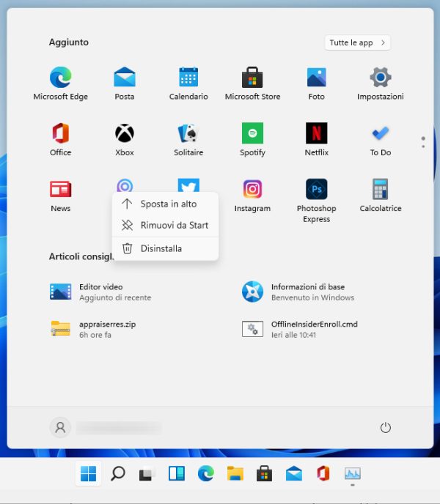Viewport: 440px width, 504px height.
Task: Open the Xbox app
Action: 125,139
